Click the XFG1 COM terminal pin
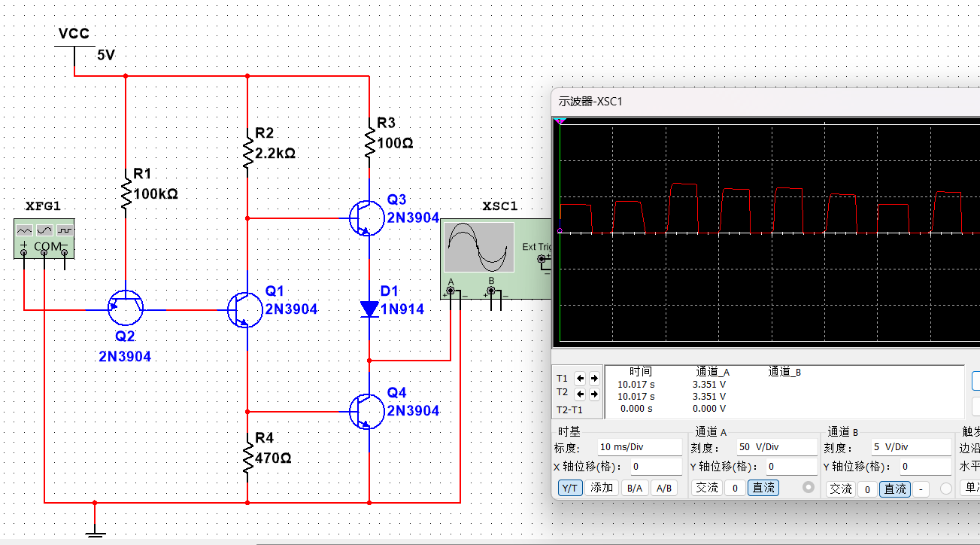The image size is (980, 545). click(x=44, y=253)
